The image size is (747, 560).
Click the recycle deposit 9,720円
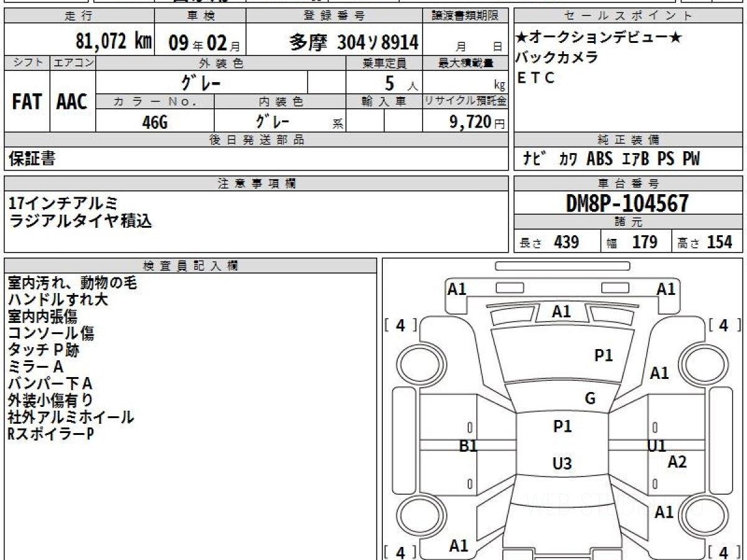coord(477,122)
